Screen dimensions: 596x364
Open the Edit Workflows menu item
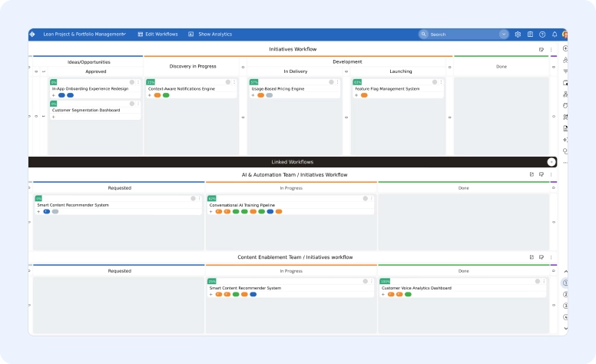tap(157, 35)
